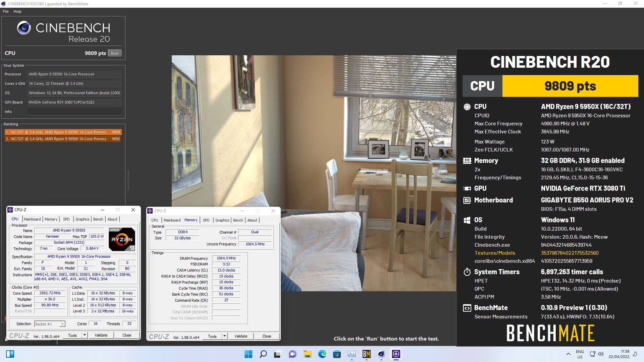Click the Motherboard icon in BenchMate panel
644x362 pixels.
467,200
